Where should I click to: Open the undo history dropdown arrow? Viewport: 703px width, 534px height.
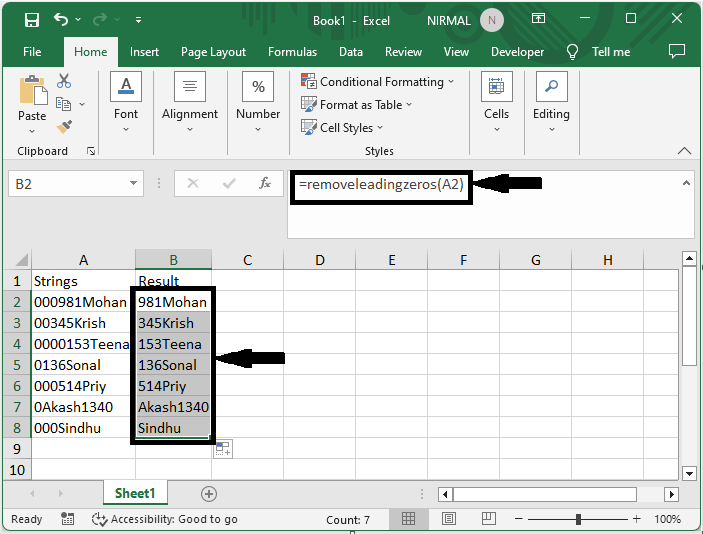(78, 19)
